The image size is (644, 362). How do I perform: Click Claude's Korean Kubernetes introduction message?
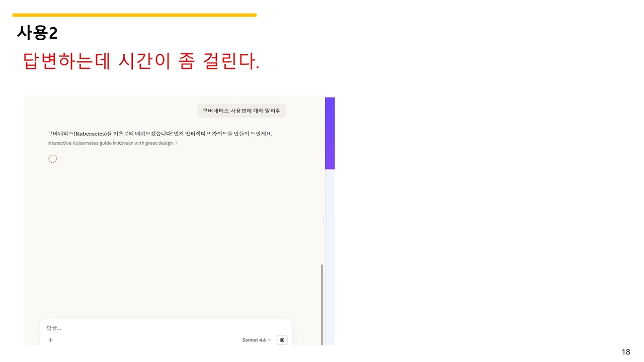pyautogui.click(x=160, y=133)
